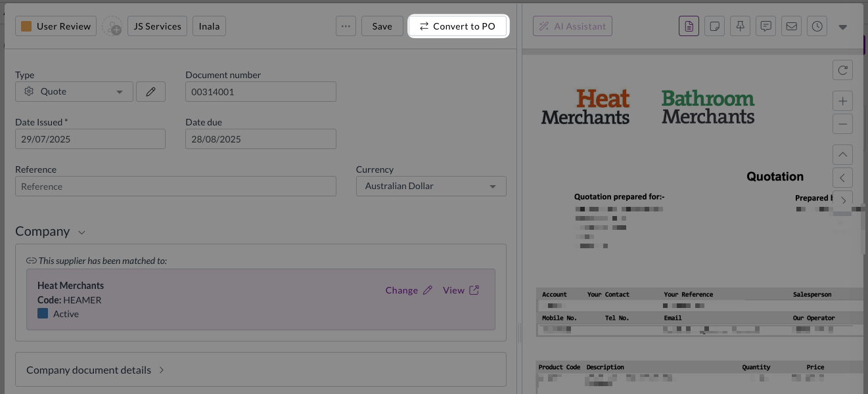The image size is (868, 394).
Task: Collapse the Company section chevron
Action: coord(82,232)
